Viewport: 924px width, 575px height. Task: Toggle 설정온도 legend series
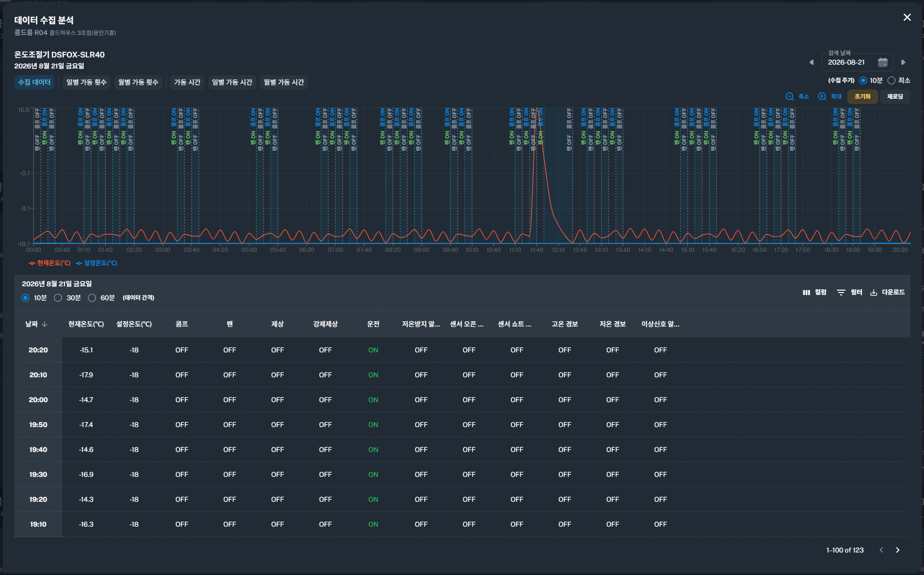click(x=97, y=263)
